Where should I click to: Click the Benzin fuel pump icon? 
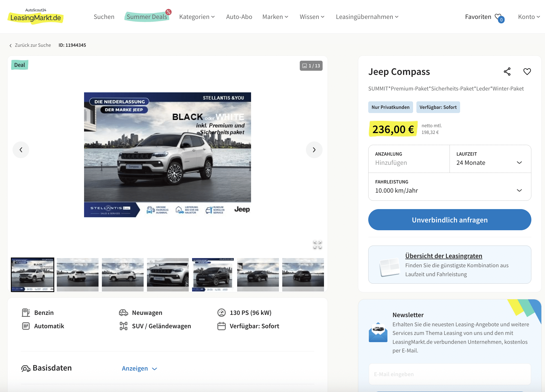[x=26, y=313]
